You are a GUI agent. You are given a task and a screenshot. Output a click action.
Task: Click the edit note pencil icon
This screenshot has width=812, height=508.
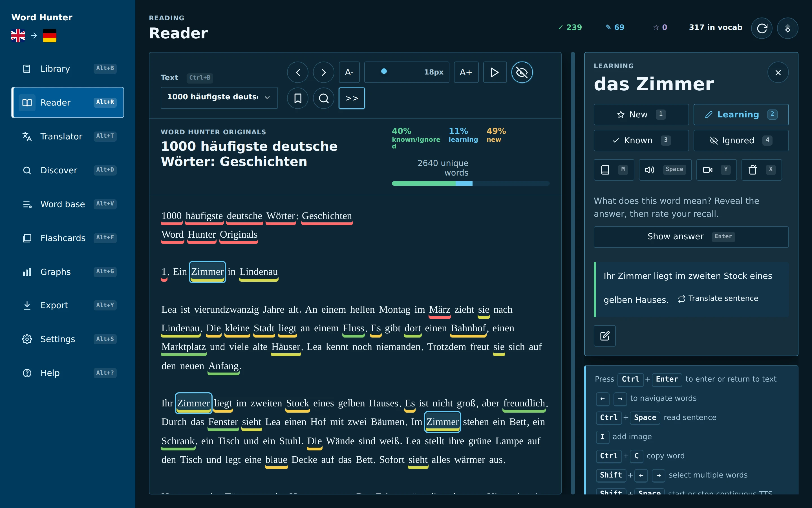point(604,336)
